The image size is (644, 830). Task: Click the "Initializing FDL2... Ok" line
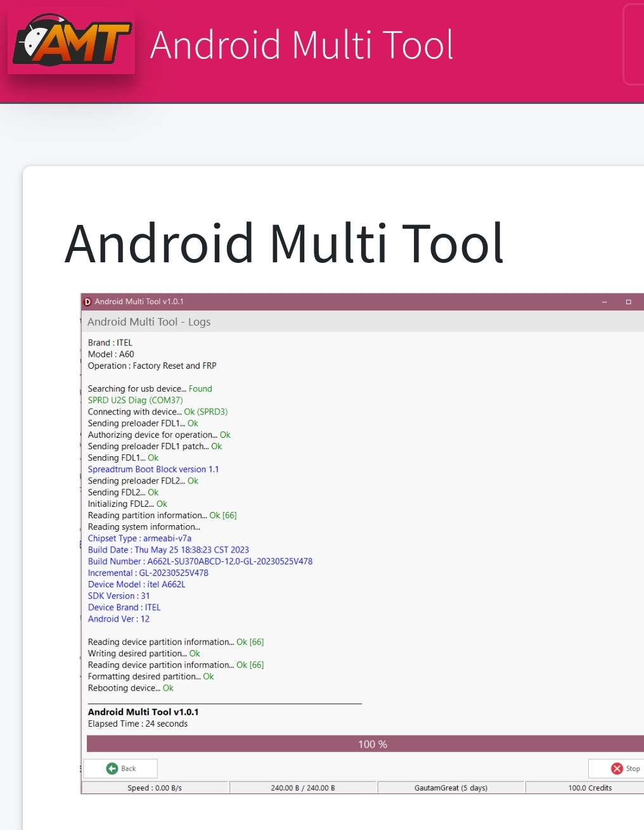pyautogui.click(x=127, y=504)
